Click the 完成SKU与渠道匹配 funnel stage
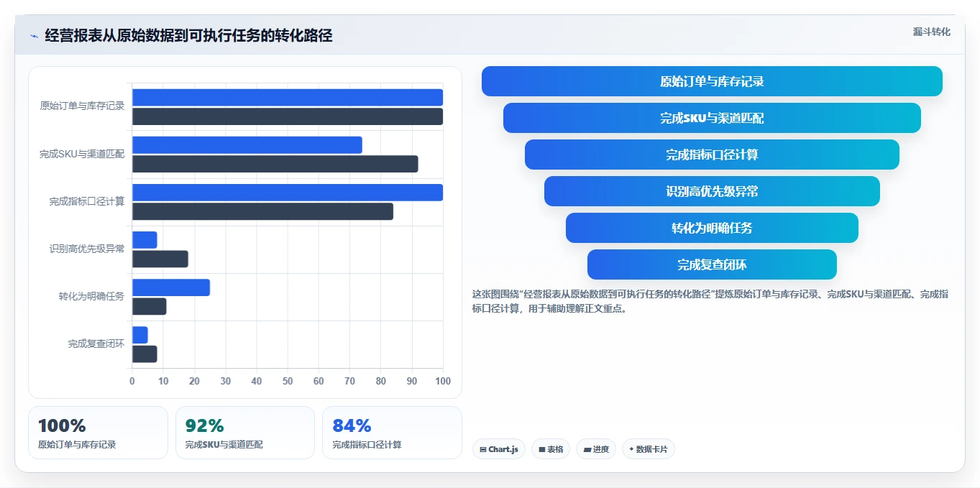 coord(712,118)
